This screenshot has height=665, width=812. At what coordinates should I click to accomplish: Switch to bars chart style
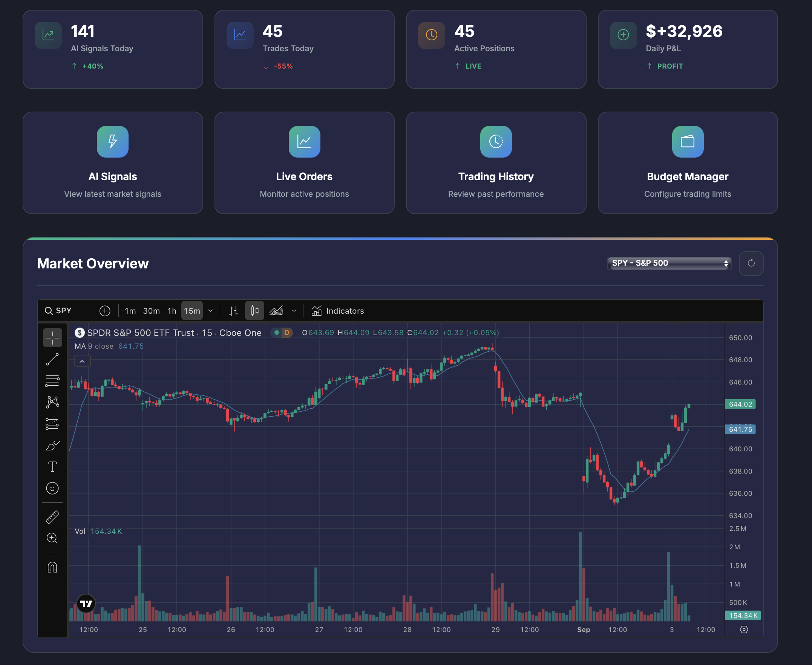pyautogui.click(x=233, y=311)
